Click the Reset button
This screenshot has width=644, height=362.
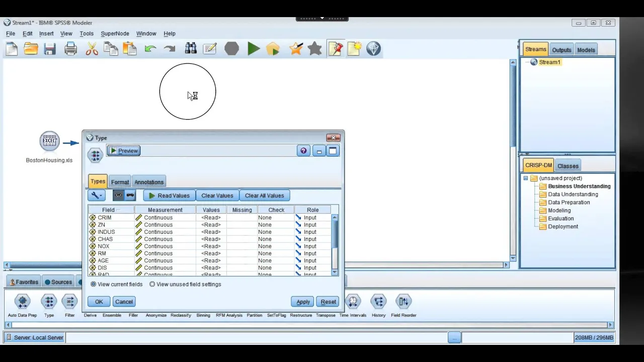click(328, 302)
